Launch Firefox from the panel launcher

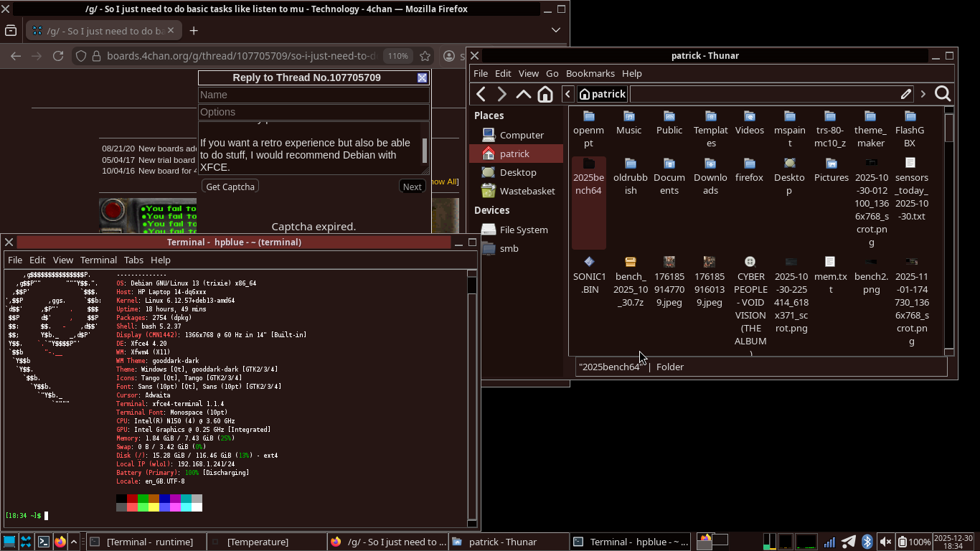pyautogui.click(x=60, y=542)
